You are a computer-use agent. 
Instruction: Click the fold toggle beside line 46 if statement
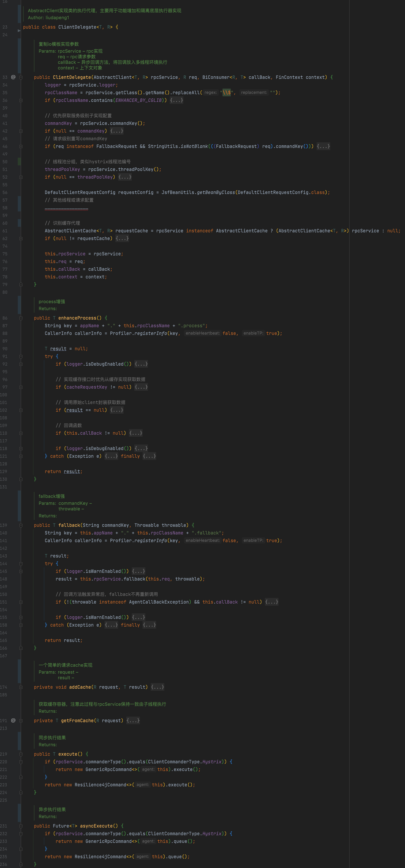pos(21,147)
